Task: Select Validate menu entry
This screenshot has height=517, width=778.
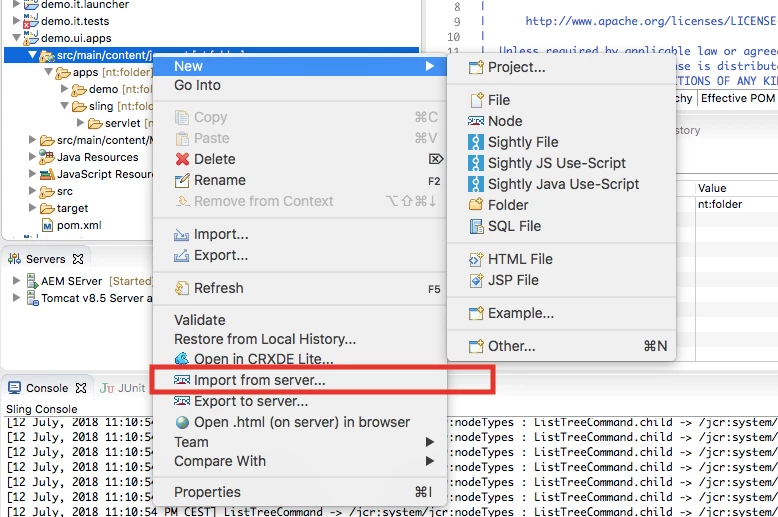Action: click(x=300, y=320)
